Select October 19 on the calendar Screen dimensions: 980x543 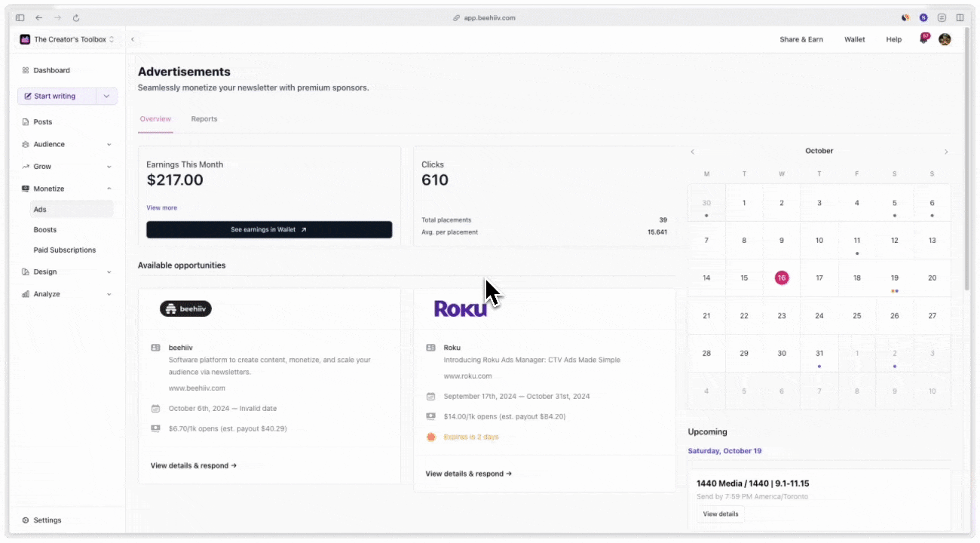point(895,278)
